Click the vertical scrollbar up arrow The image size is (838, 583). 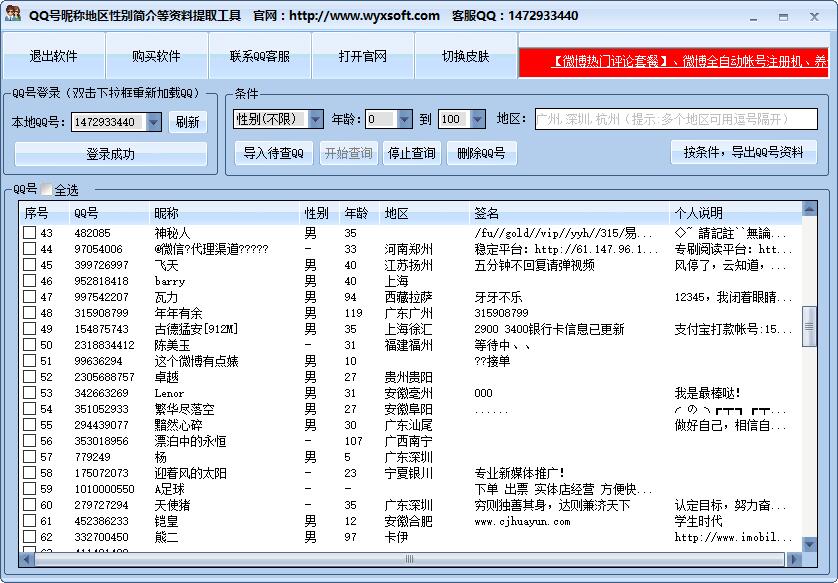click(x=810, y=209)
